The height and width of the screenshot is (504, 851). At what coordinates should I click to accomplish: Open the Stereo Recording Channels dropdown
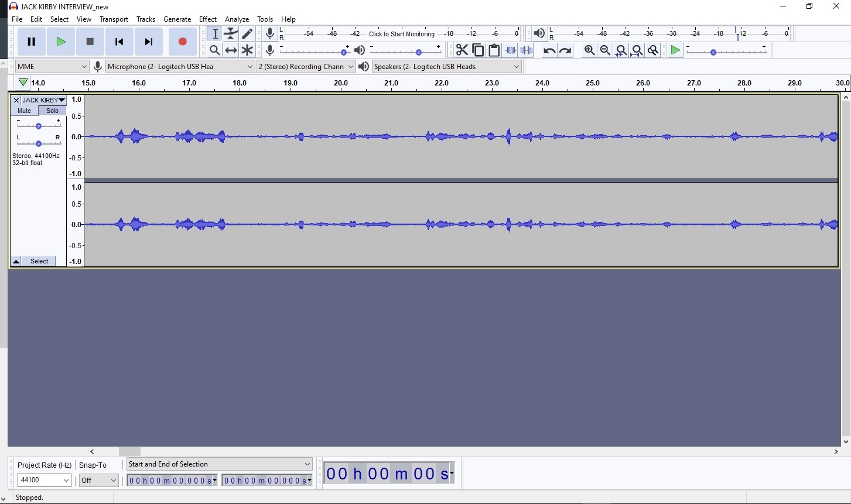(306, 67)
